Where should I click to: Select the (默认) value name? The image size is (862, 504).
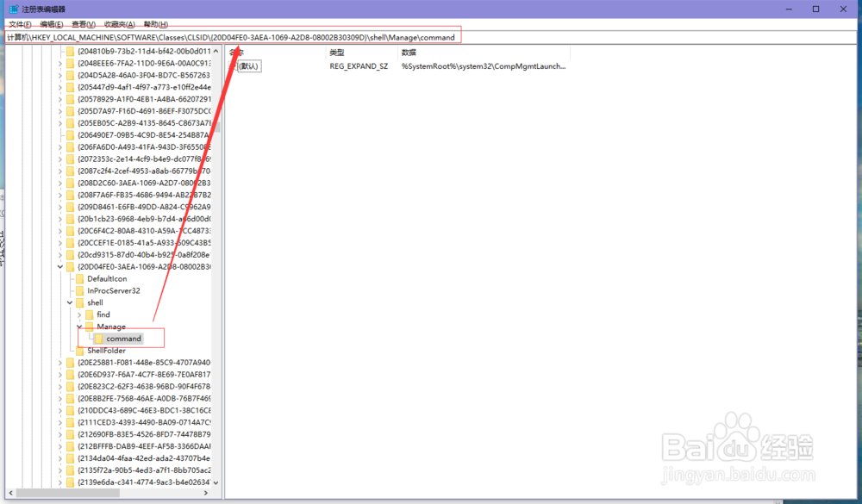[249, 66]
